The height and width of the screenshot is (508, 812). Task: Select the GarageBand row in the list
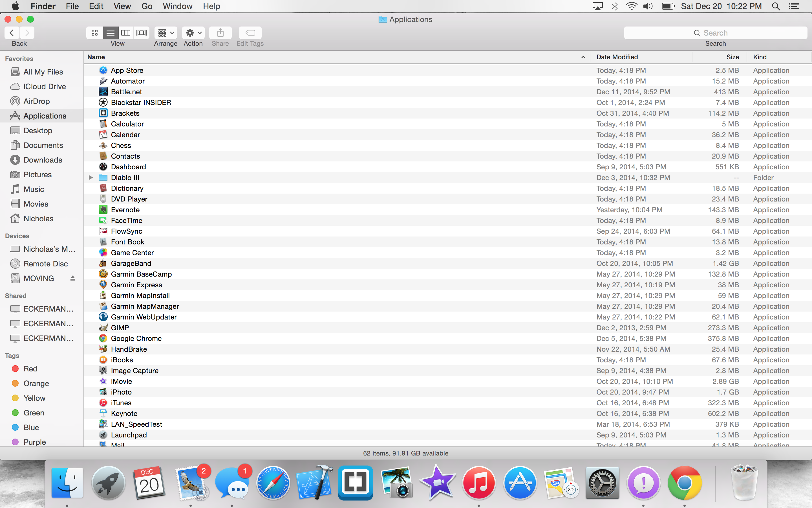[x=448, y=263]
